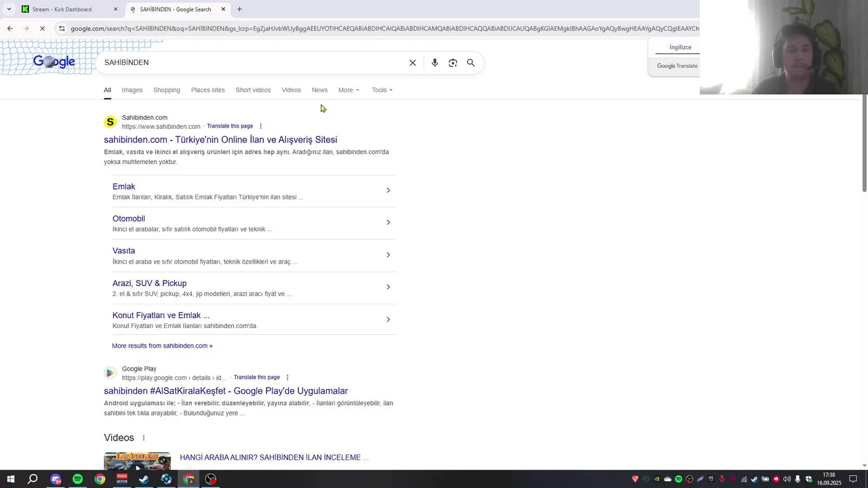Open three-dot menu for Sahibinden.com result
The height and width of the screenshot is (488, 868).
coord(260,126)
